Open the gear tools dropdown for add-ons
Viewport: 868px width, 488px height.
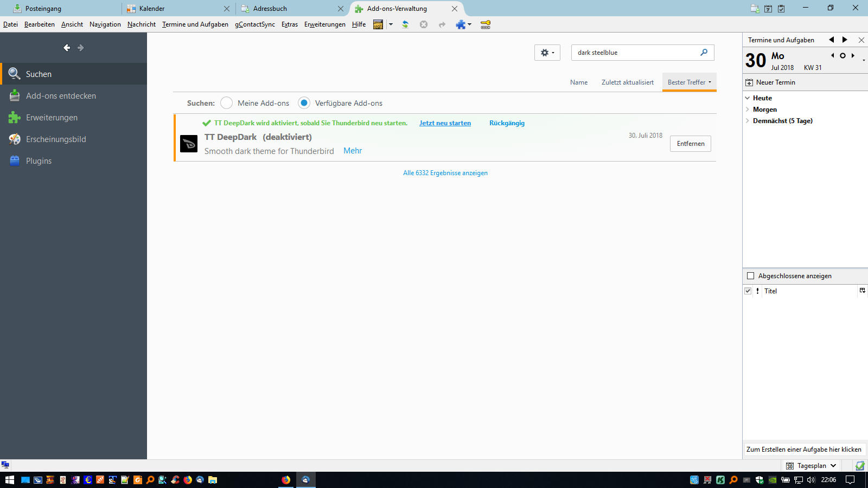tap(547, 53)
